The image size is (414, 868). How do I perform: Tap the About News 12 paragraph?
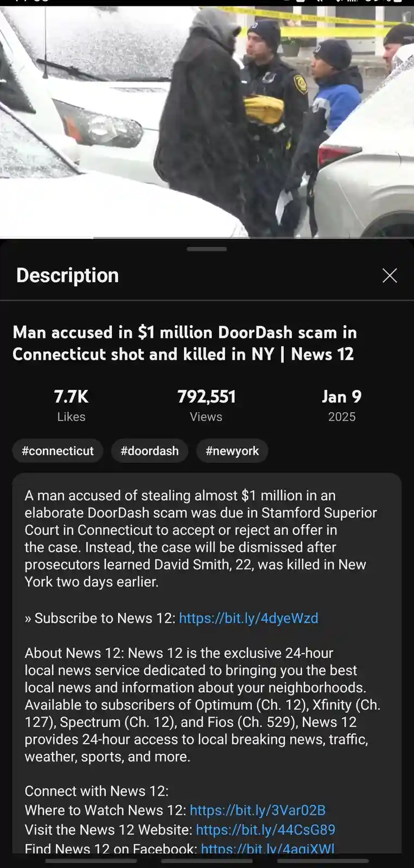[202, 705]
